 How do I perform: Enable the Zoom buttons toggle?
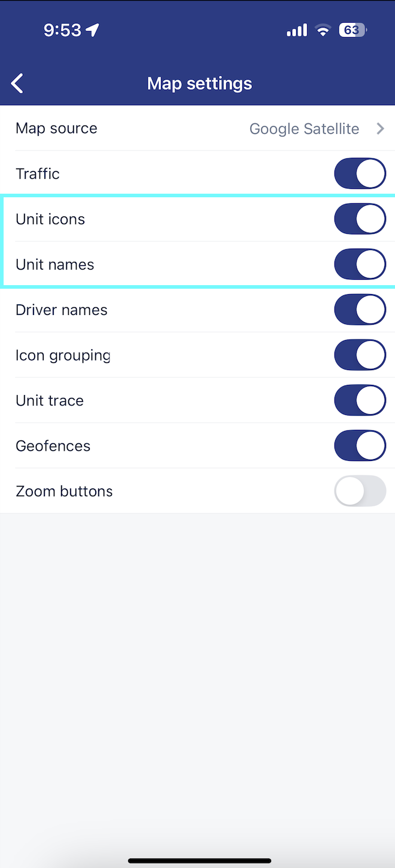pyautogui.click(x=360, y=491)
